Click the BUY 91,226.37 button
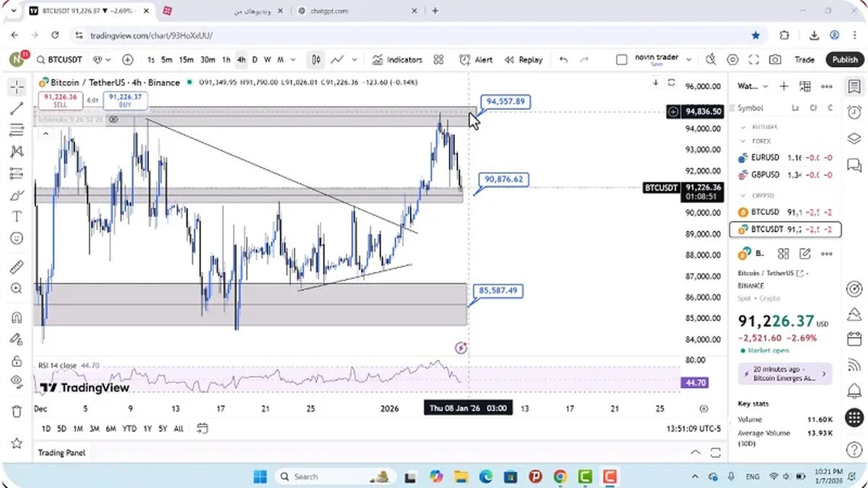This screenshot has height=488, width=868. coord(124,100)
